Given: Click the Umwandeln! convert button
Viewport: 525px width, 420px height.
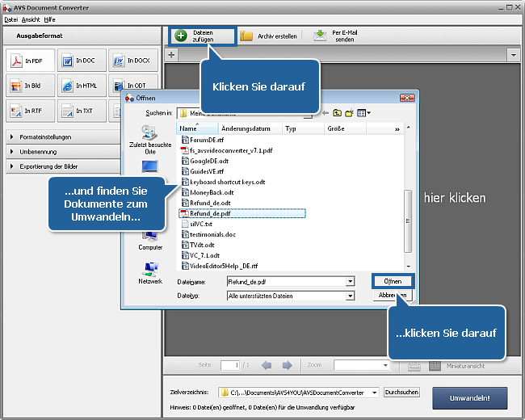Looking at the screenshot, I should [x=470, y=398].
